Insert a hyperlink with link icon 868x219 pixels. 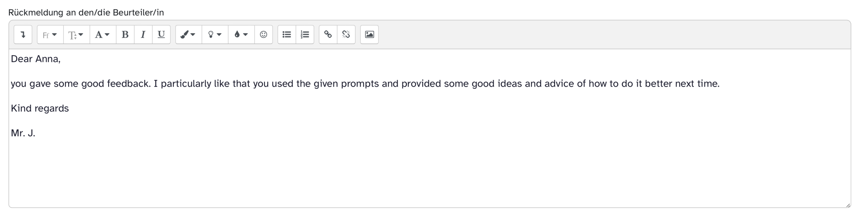pos(328,35)
